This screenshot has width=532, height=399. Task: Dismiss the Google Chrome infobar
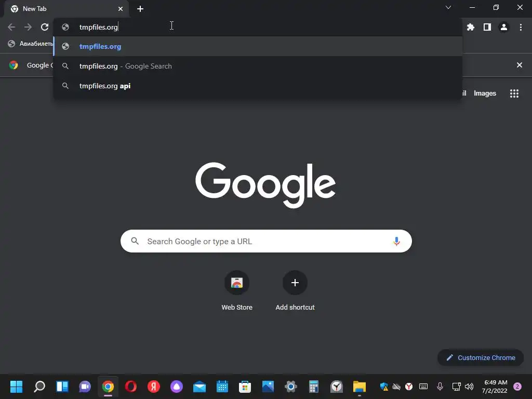point(519,65)
